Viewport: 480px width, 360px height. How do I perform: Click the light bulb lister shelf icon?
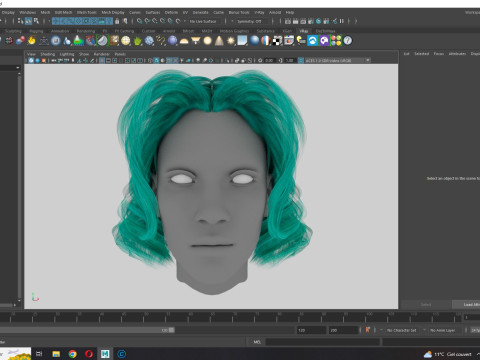[x=301, y=41]
